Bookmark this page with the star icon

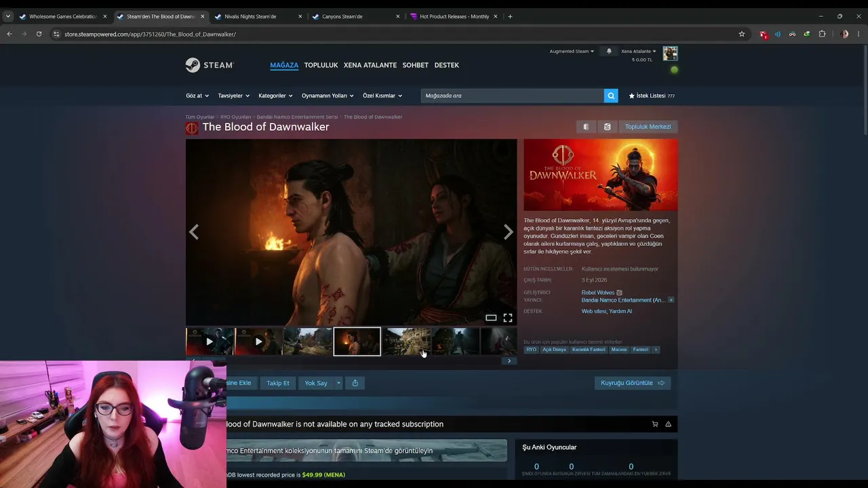pyautogui.click(x=741, y=34)
